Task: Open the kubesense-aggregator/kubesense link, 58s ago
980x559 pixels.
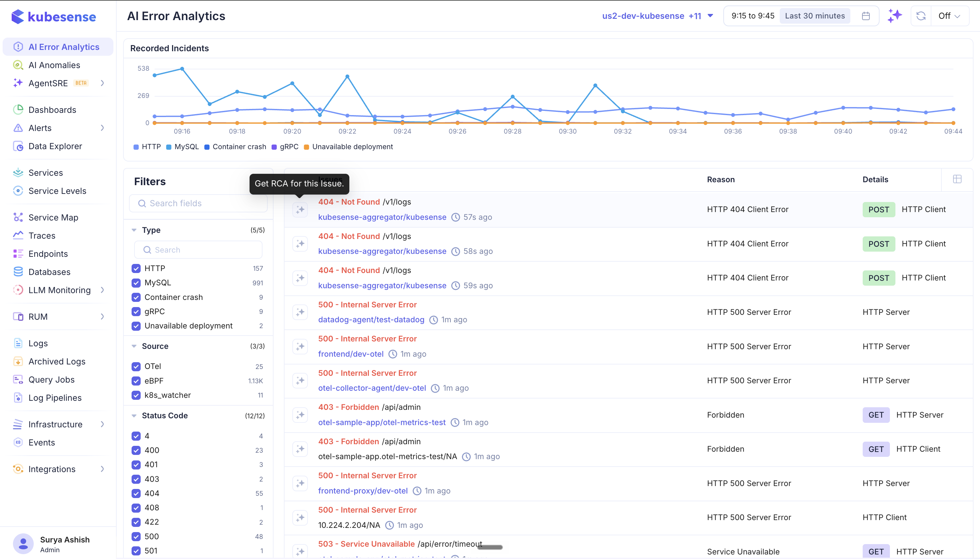Action: pyautogui.click(x=382, y=251)
